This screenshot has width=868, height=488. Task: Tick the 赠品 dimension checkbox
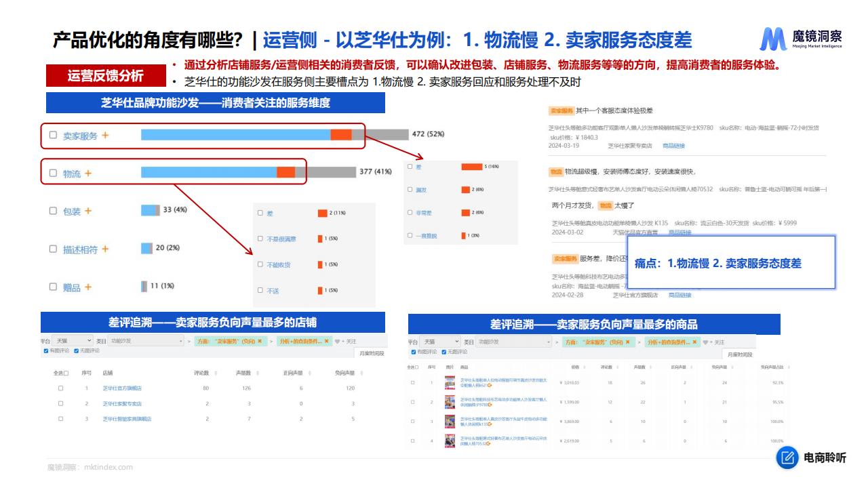[53, 287]
